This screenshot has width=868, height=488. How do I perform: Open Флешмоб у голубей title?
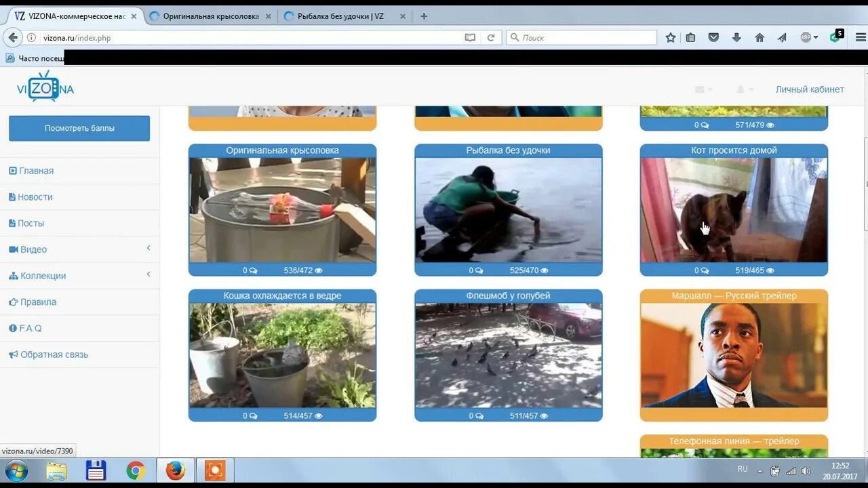click(508, 296)
